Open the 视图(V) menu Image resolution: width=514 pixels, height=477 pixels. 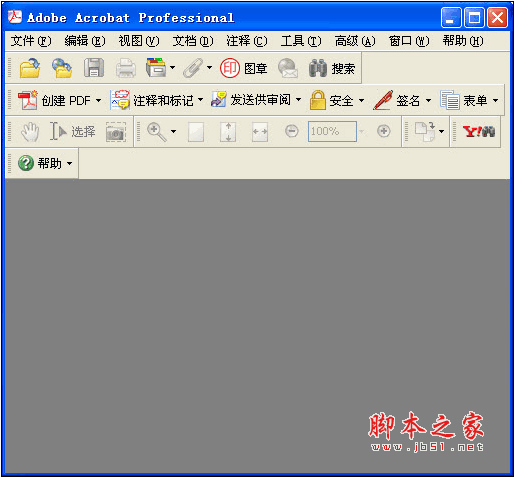(139, 41)
